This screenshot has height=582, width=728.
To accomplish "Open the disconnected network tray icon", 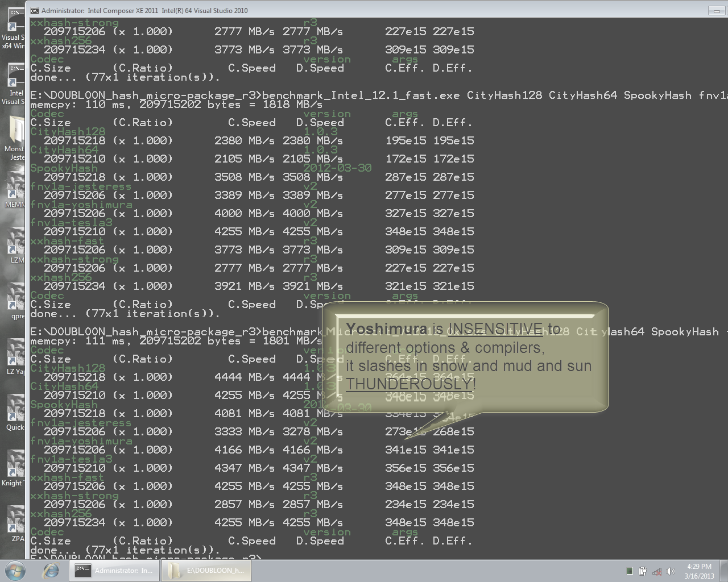I will [x=657, y=571].
